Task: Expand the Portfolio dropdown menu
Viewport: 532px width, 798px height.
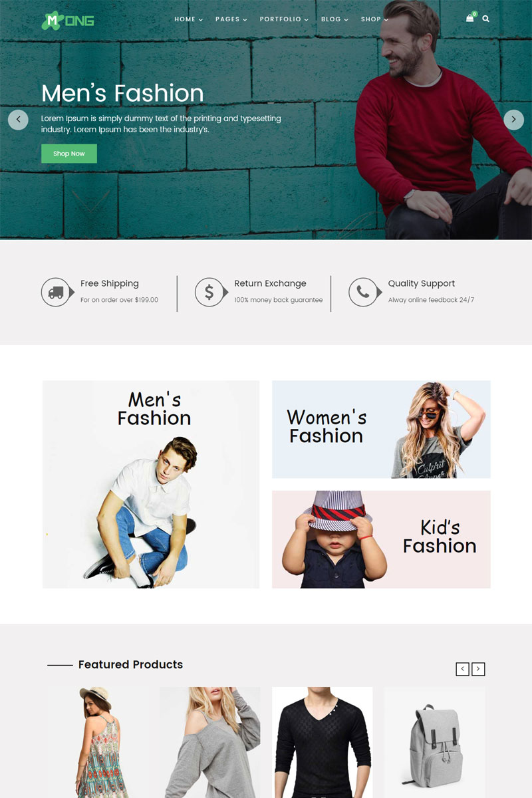Action: coord(284,19)
